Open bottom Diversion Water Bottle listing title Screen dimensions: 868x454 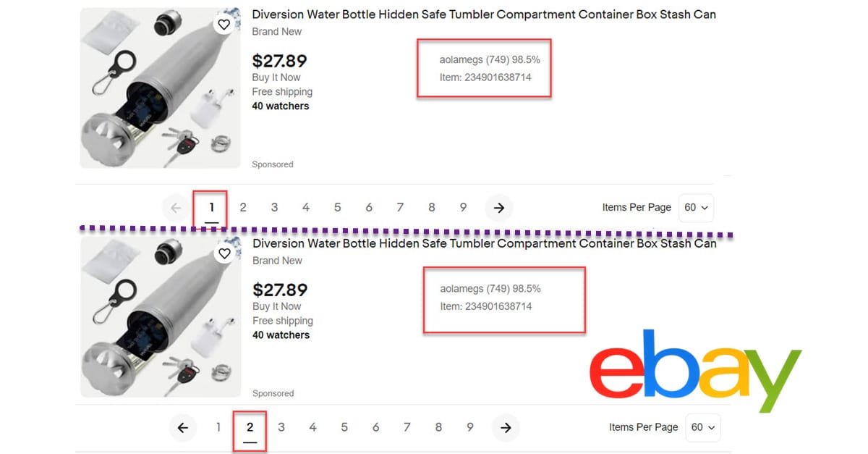(484, 243)
